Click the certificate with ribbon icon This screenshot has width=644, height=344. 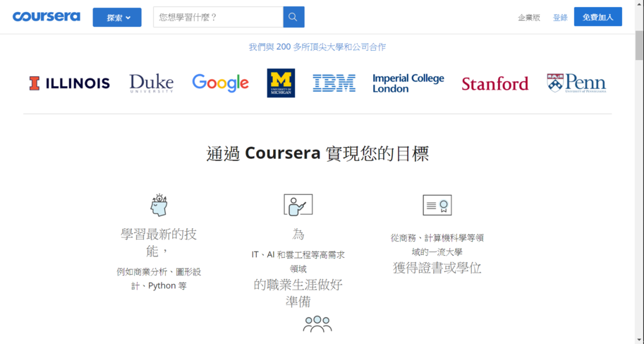[x=437, y=205]
